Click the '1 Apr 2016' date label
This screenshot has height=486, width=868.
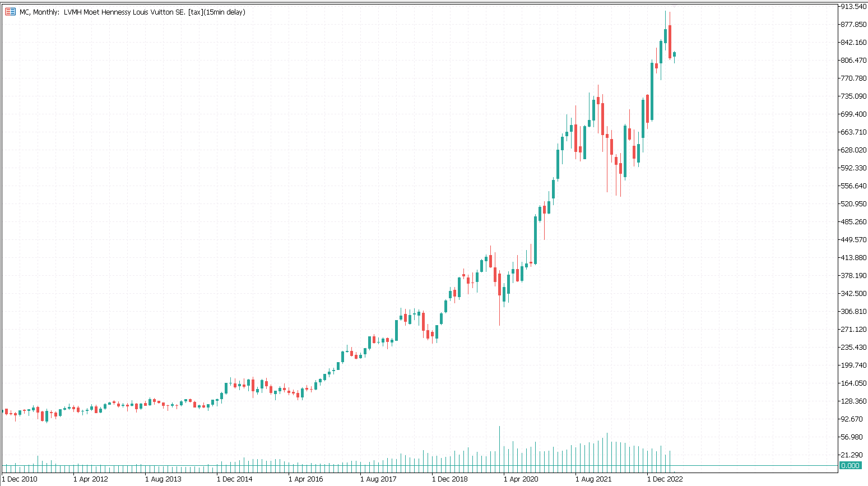click(306, 479)
